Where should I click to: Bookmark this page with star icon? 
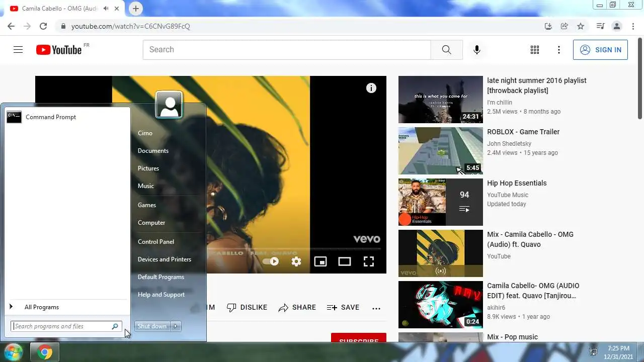(581, 26)
